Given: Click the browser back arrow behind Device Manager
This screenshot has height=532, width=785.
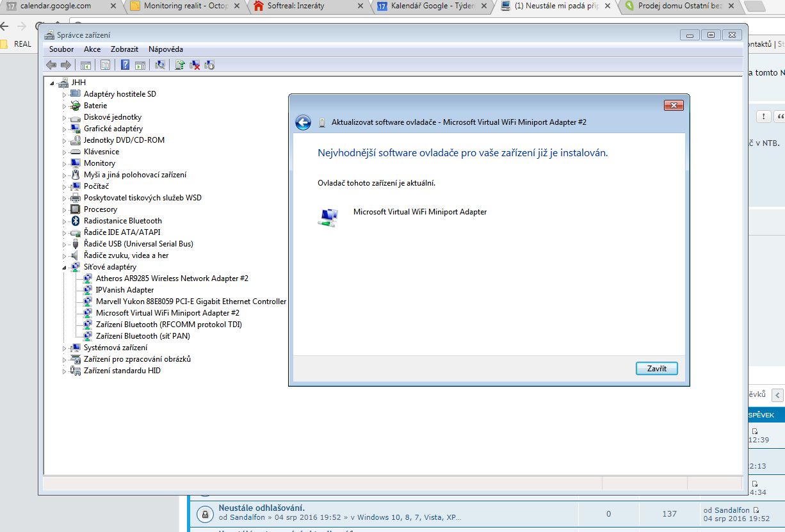Looking at the screenshot, I should click(x=5, y=27).
